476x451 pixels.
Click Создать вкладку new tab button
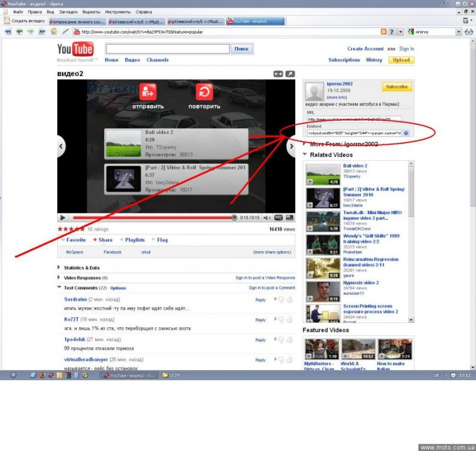click(x=24, y=21)
